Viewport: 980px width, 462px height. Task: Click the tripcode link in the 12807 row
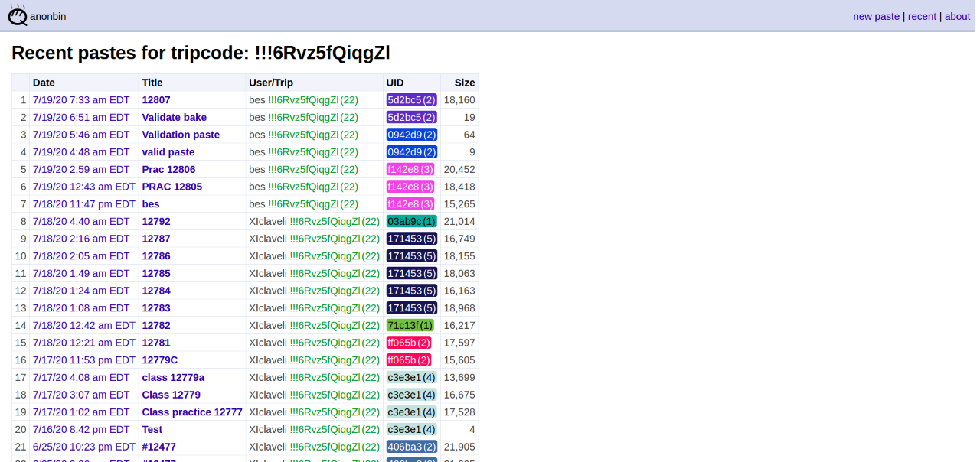pos(313,99)
